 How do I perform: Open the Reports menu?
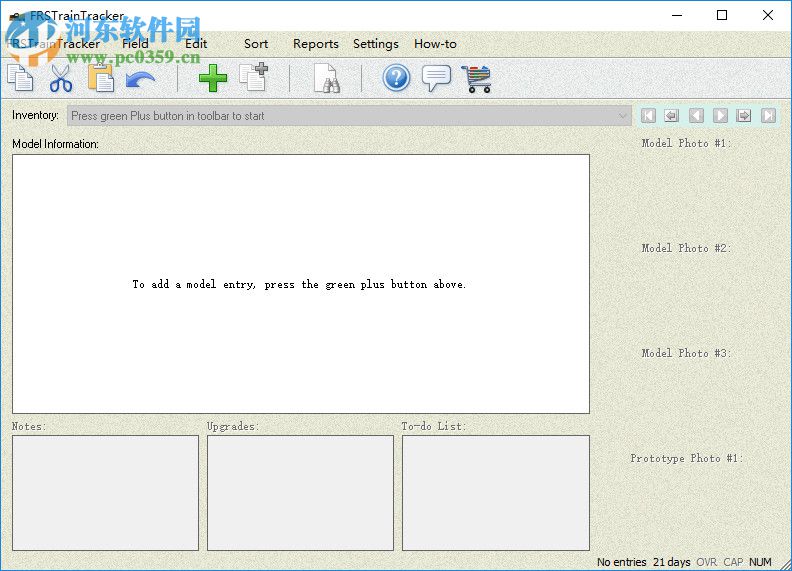316,44
